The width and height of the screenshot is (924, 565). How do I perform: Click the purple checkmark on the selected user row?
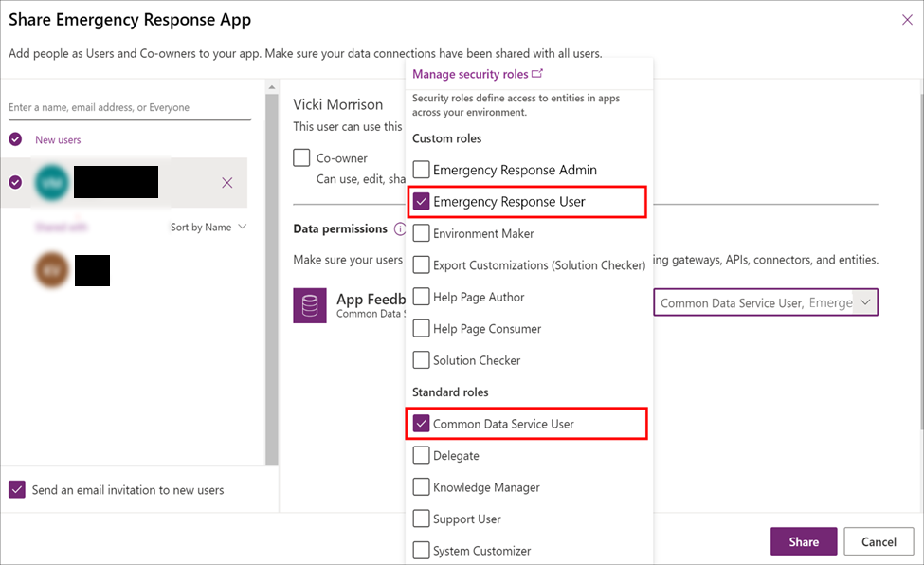(15, 182)
